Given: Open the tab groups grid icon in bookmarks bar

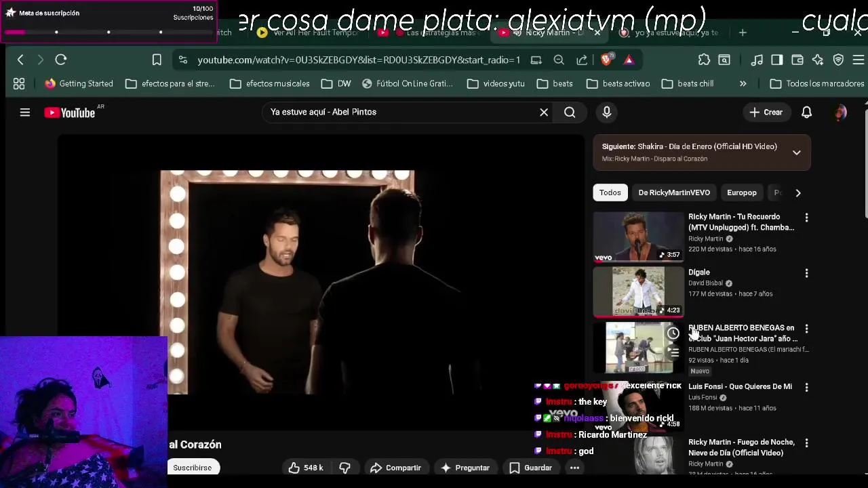Looking at the screenshot, I should tap(19, 83).
